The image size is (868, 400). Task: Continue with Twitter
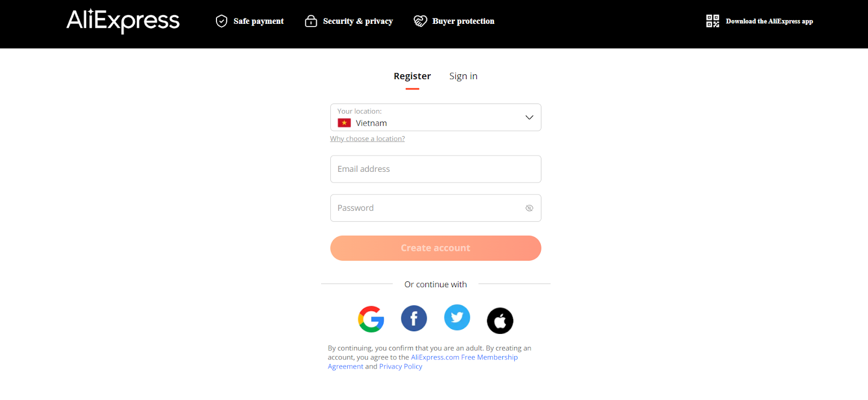(457, 318)
